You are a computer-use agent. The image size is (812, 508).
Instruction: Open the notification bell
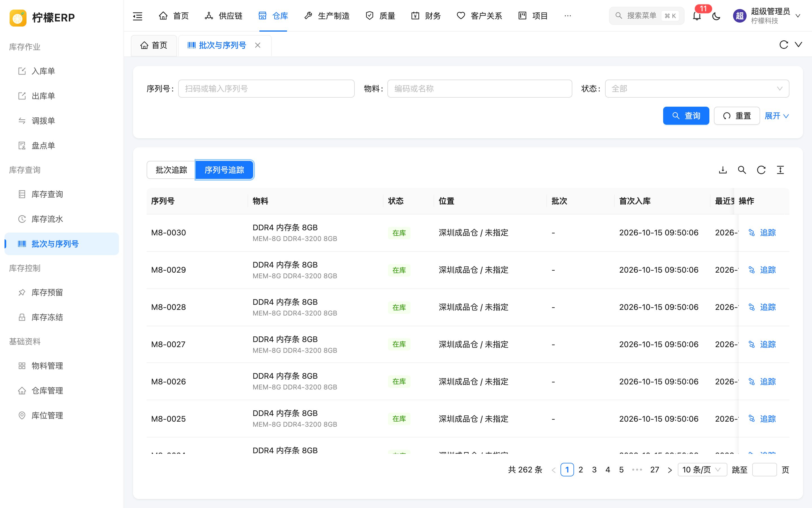tap(697, 16)
